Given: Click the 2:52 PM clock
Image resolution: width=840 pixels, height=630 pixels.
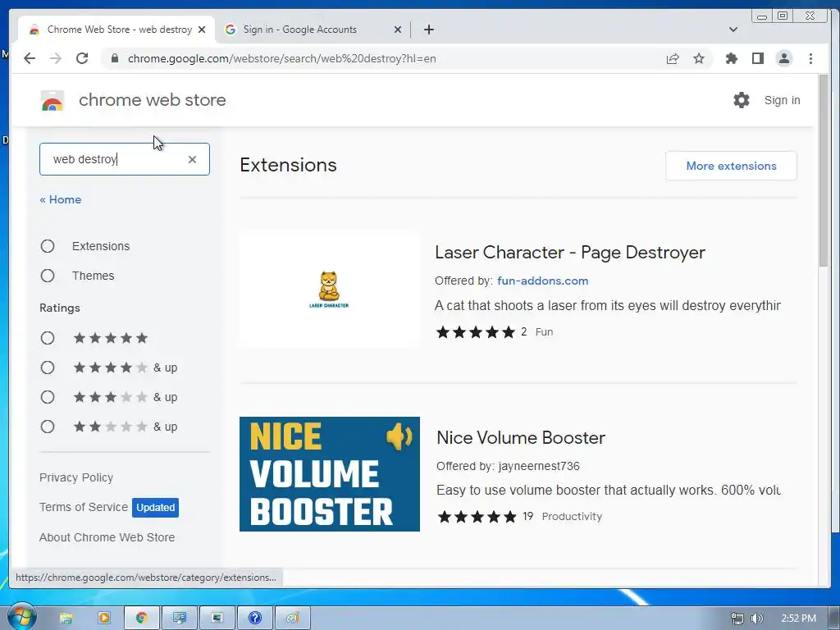Looking at the screenshot, I should 799,619.
